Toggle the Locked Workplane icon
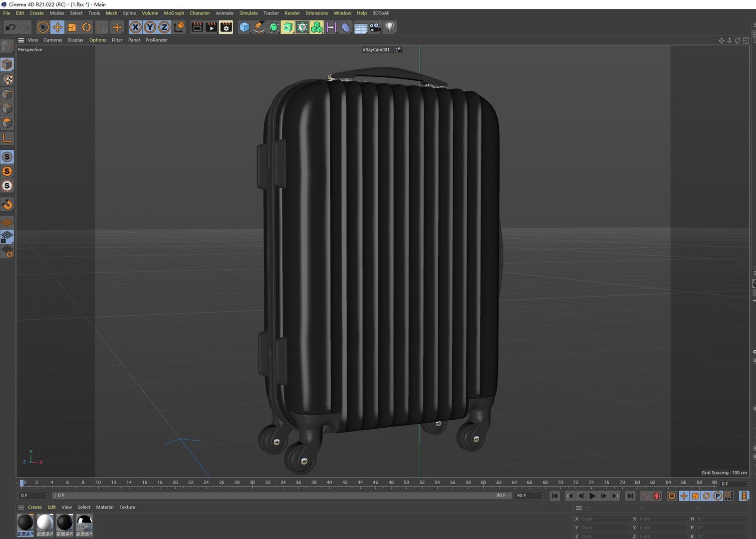This screenshot has height=539, width=756. coord(7,237)
